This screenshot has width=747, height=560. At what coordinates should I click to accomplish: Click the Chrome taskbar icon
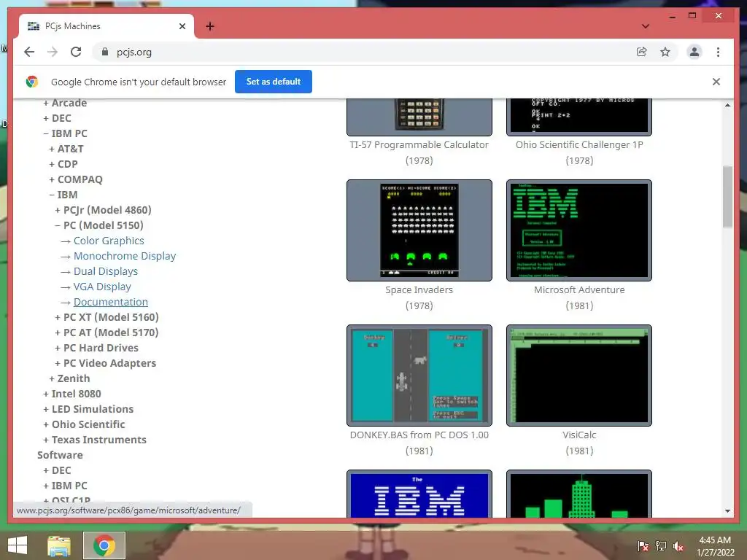click(104, 545)
